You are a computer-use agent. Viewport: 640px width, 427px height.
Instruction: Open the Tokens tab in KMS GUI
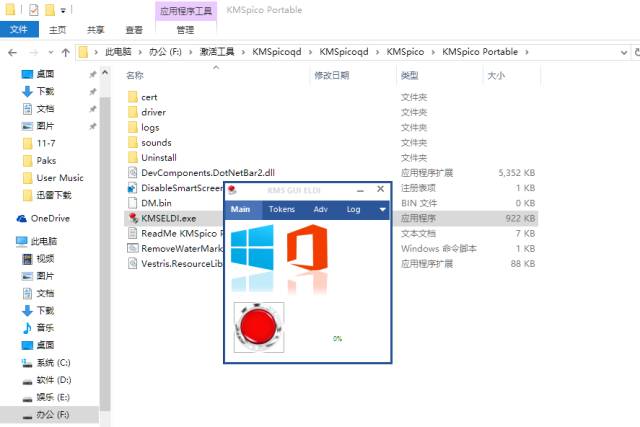[x=282, y=209]
